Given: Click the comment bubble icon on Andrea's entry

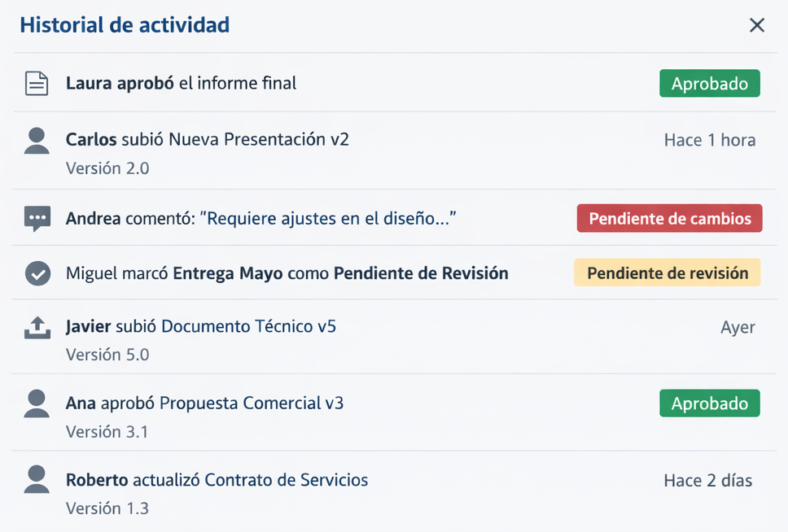Looking at the screenshot, I should coord(36,218).
